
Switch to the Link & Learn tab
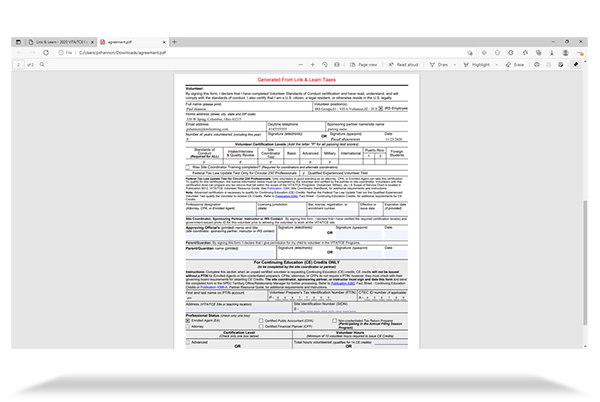point(61,42)
